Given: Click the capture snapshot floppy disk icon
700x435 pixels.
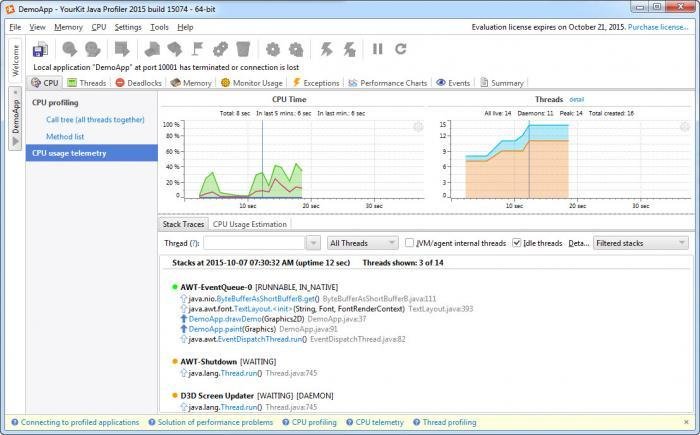Looking at the screenshot, I should pyautogui.click(x=40, y=49).
